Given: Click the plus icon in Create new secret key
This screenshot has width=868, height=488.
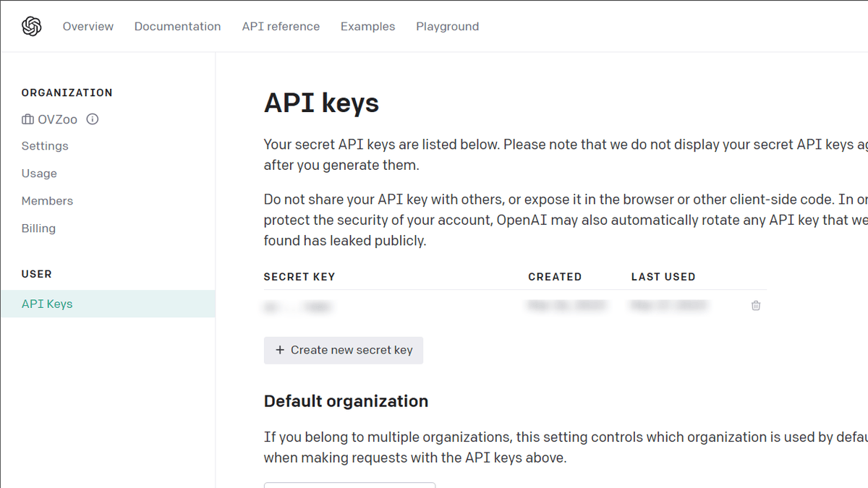Looking at the screenshot, I should pyautogui.click(x=280, y=350).
